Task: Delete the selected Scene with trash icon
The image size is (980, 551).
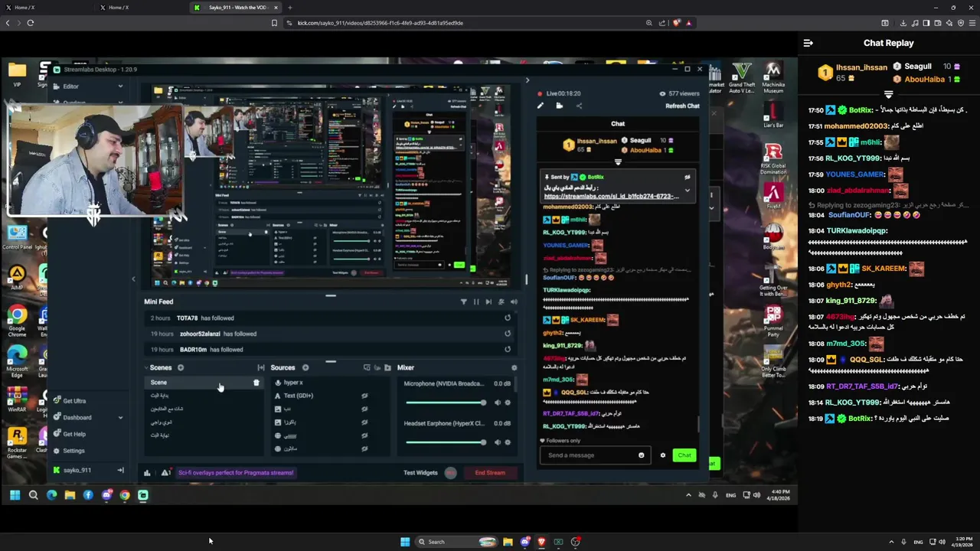Action: pos(256,383)
